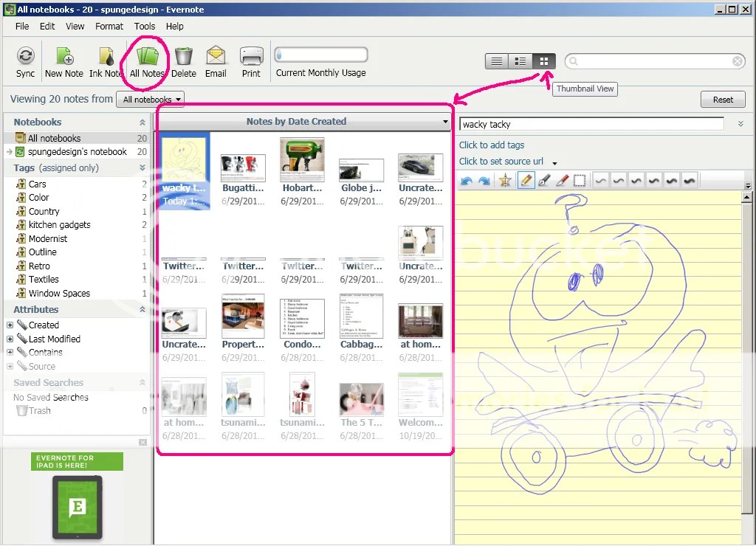Switch to List view

[x=497, y=61]
